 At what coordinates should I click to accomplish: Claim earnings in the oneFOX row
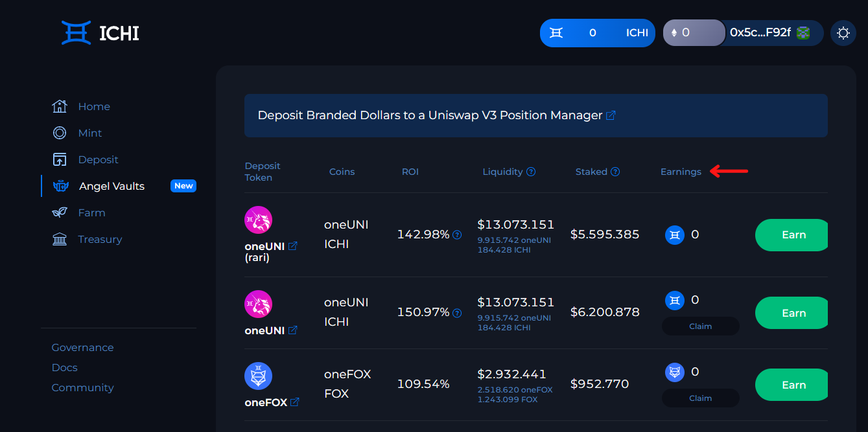pos(701,398)
